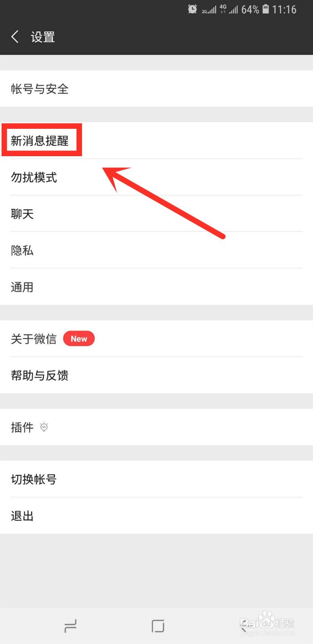Tap the home navigation button
Screen dimensions: 313x644
coord(158,626)
